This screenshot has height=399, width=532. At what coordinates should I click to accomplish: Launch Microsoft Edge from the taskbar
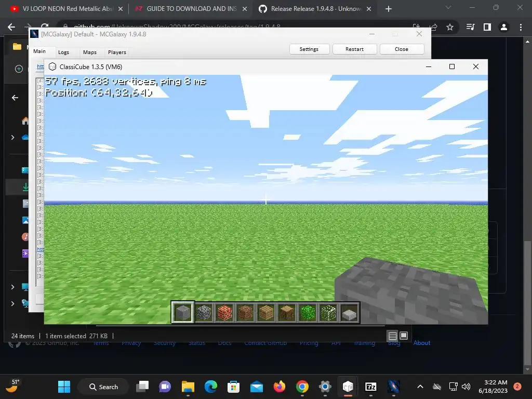point(211,387)
